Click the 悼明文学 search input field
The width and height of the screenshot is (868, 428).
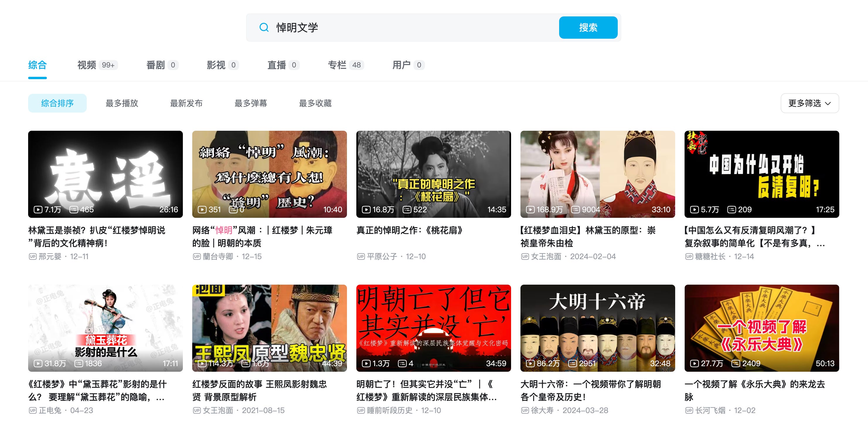(404, 28)
